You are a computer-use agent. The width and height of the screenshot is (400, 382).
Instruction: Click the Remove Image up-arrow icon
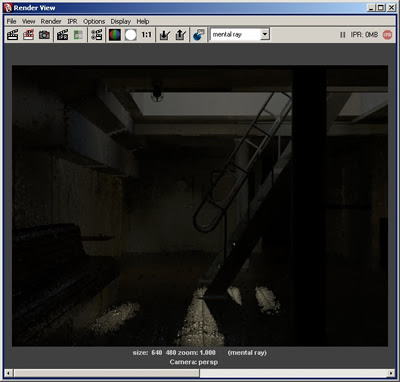coord(181,35)
